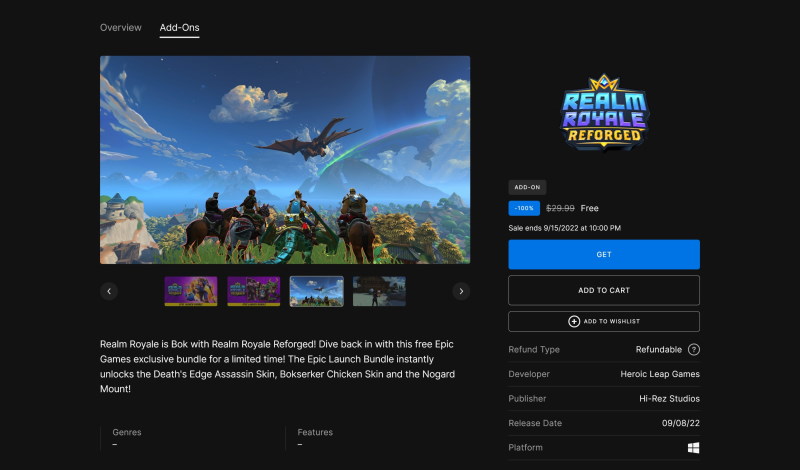Click the 'Refundable' value text
The width and height of the screenshot is (800, 470).
[659, 350]
